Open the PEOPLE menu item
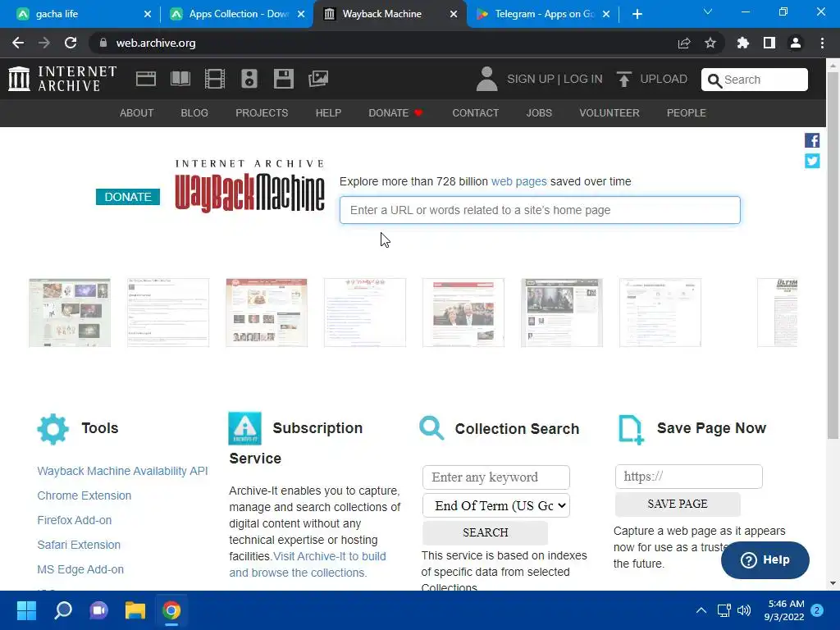The width and height of the screenshot is (840, 630). [687, 113]
